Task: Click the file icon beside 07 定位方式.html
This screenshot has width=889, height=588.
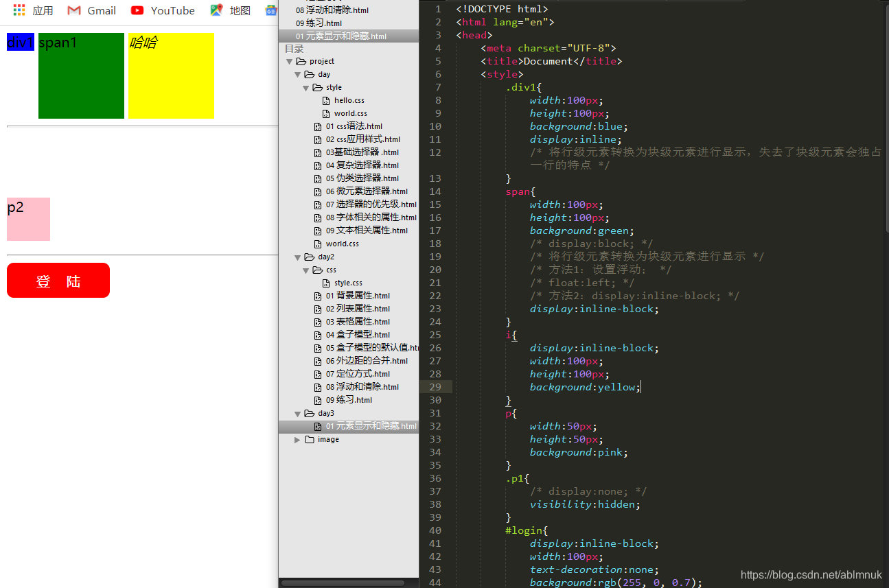Action: [318, 374]
